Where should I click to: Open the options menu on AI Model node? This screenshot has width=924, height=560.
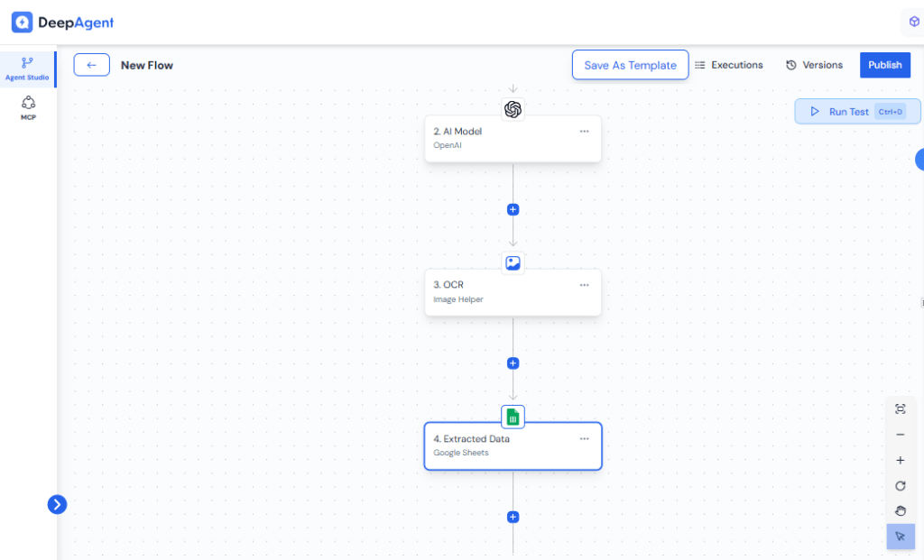point(584,131)
